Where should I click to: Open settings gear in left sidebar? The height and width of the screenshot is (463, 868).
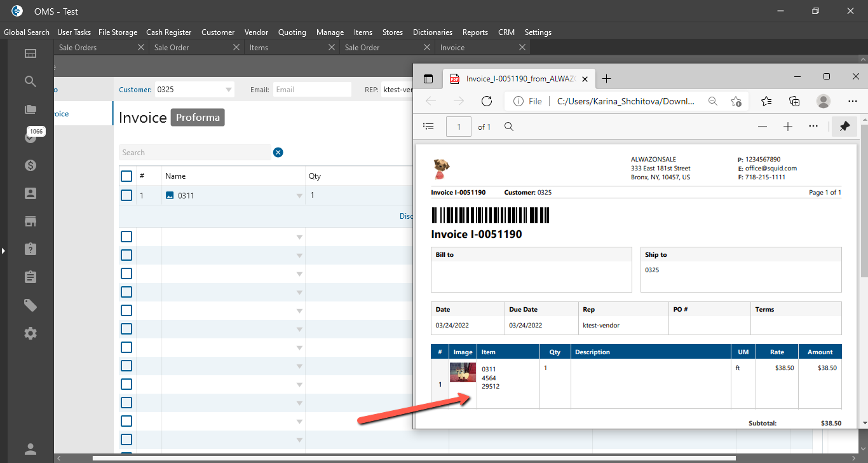(x=31, y=333)
